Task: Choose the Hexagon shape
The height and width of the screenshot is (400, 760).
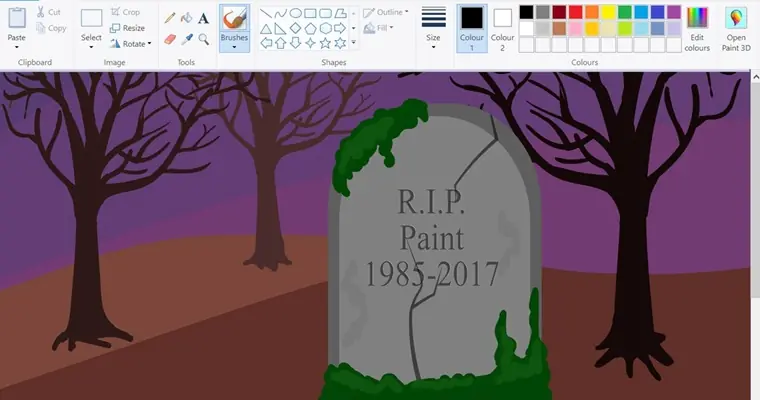Action: (x=325, y=29)
